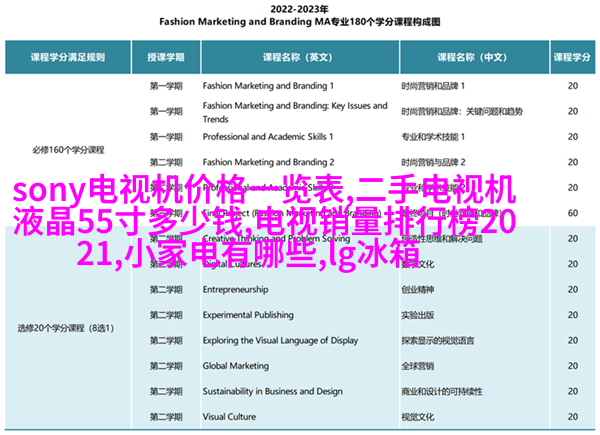Click the "20" credits for Professional and Academic Skills 1
The height and width of the screenshot is (435, 600).
click(572, 137)
